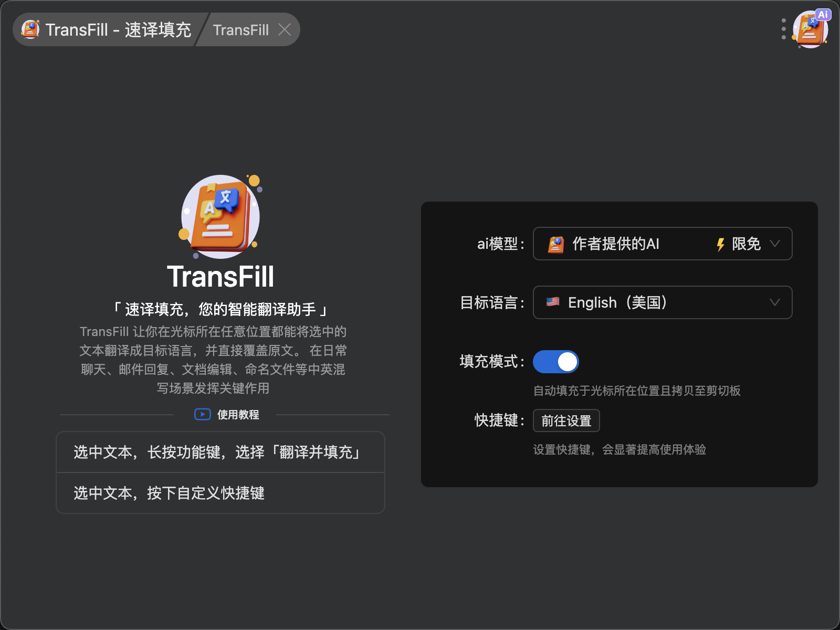Image resolution: width=840 pixels, height=630 pixels.
Task: Expand the 目标语言 dropdown arrow
Action: (x=774, y=302)
